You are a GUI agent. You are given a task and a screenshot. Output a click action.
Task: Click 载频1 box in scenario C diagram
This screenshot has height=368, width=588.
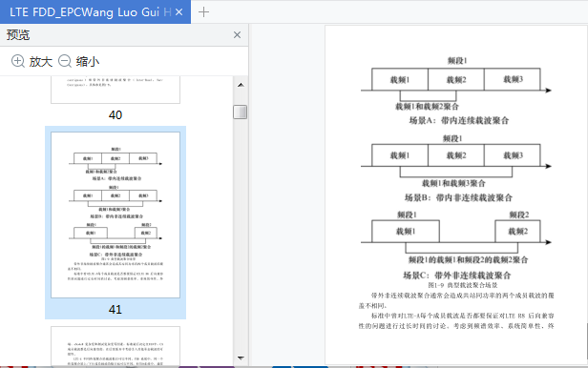click(406, 232)
